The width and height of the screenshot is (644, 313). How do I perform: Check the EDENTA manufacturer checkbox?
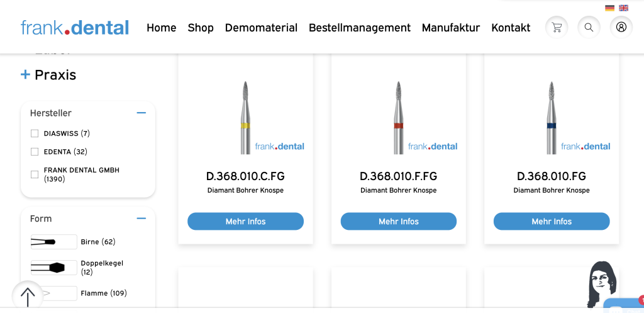[x=35, y=152]
